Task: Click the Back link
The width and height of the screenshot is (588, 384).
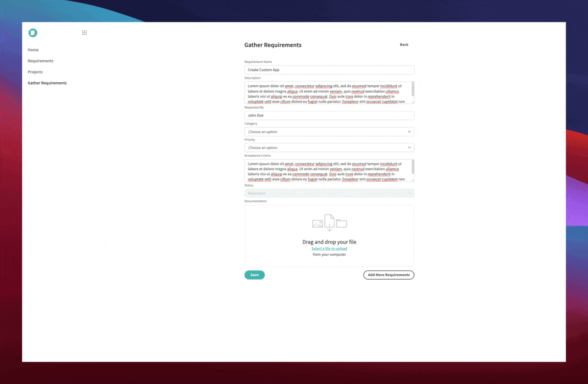Action: tap(404, 45)
